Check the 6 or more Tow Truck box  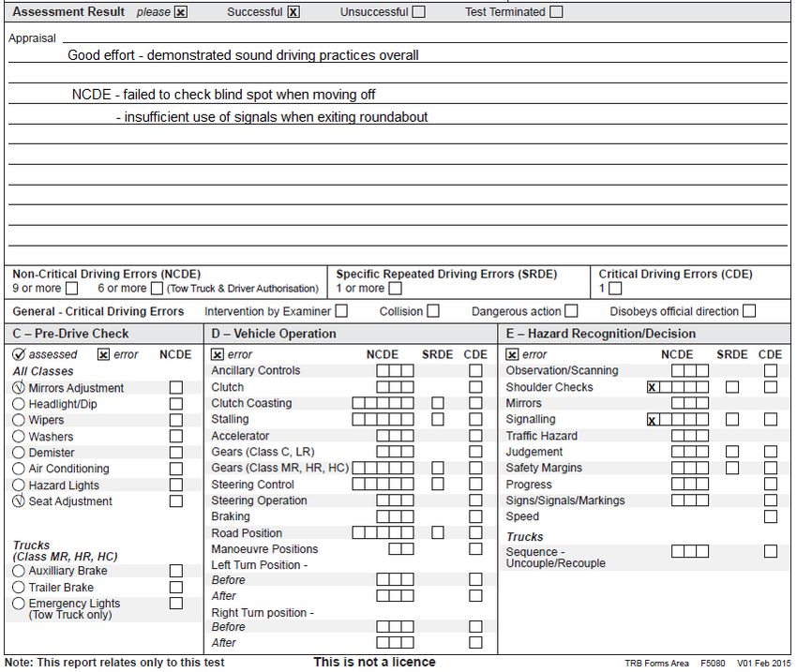tap(158, 289)
